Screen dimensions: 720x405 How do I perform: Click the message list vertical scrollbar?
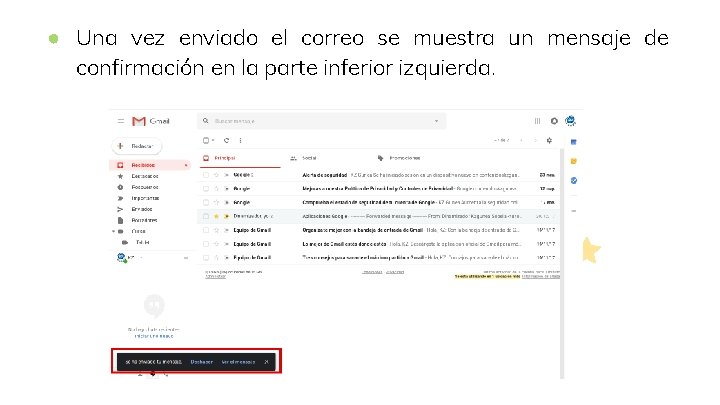[x=562, y=264]
